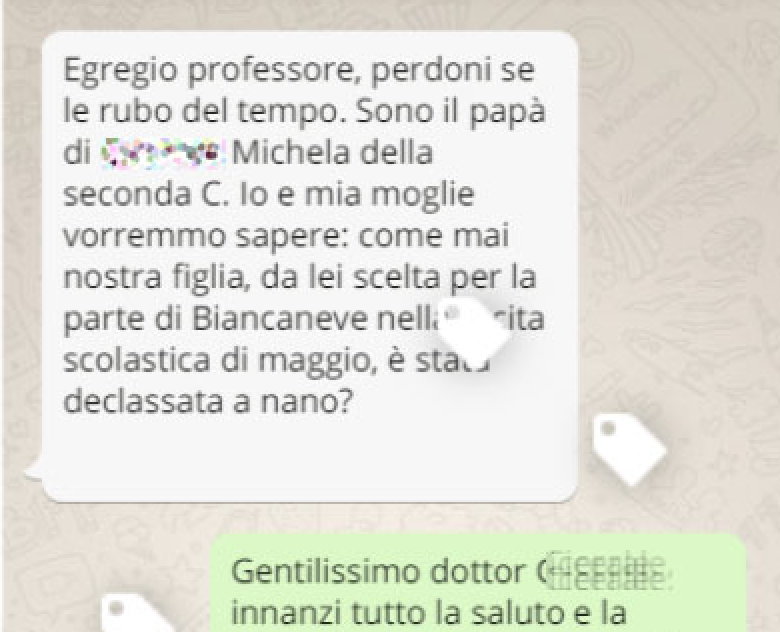This screenshot has width=780, height=632.
Task: Click the white tag icon right of the received bubble
Action: [x=630, y=448]
